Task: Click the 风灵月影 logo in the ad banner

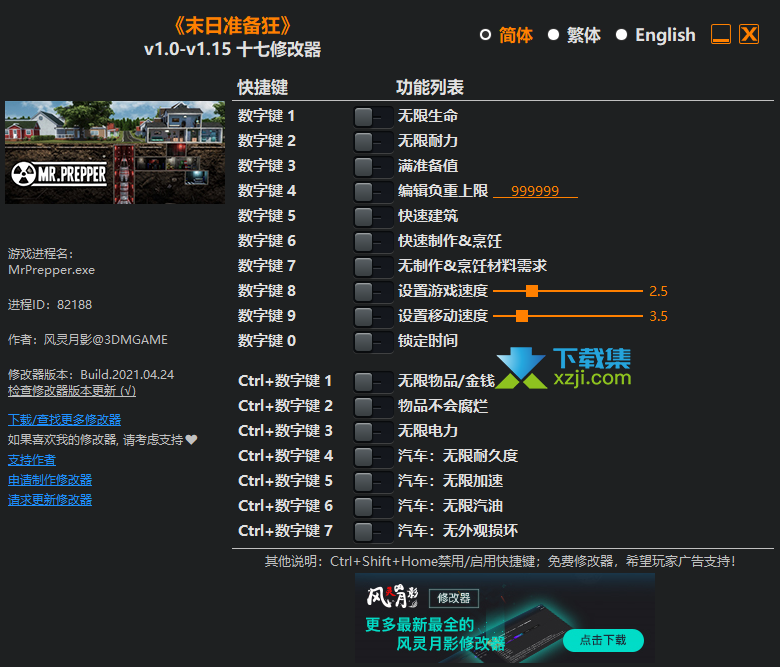Action: [x=392, y=596]
